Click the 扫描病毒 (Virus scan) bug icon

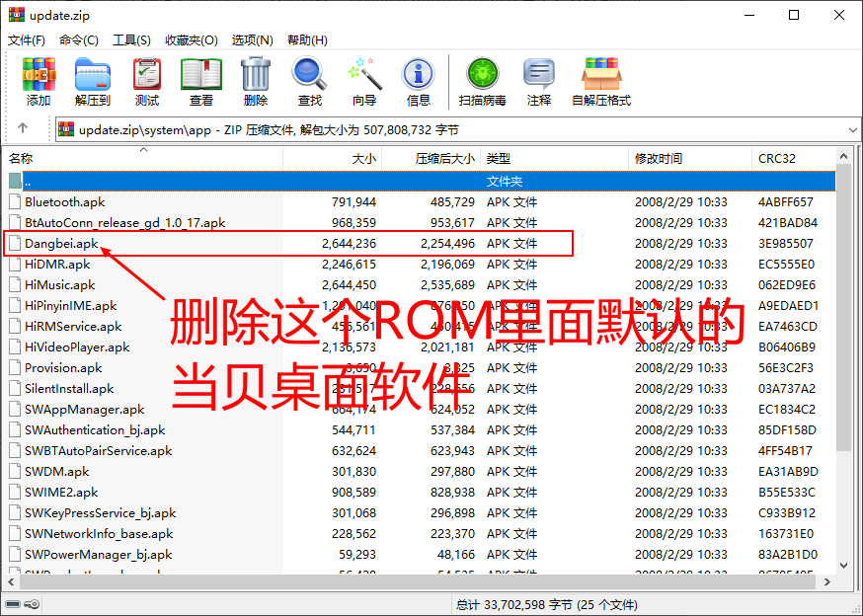point(483,74)
